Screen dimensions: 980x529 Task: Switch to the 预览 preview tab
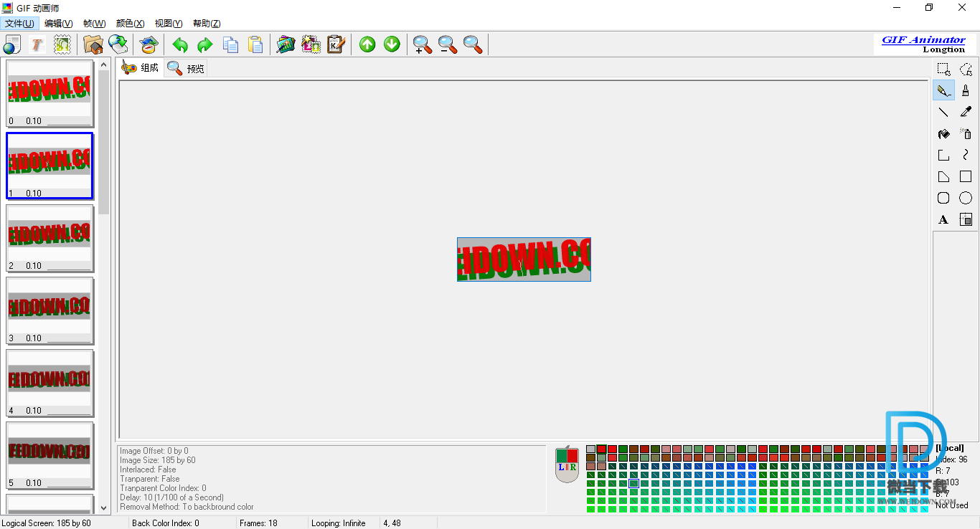tap(187, 68)
